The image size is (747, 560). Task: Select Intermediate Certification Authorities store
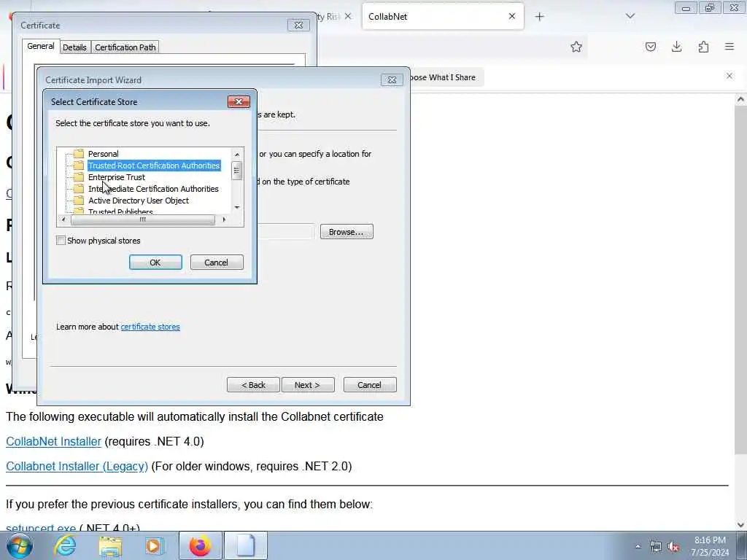(x=153, y=189)
